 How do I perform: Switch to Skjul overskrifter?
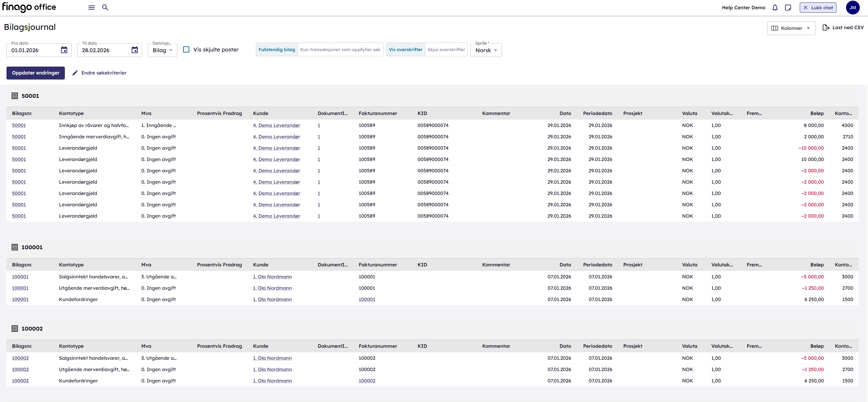point(446,49)
